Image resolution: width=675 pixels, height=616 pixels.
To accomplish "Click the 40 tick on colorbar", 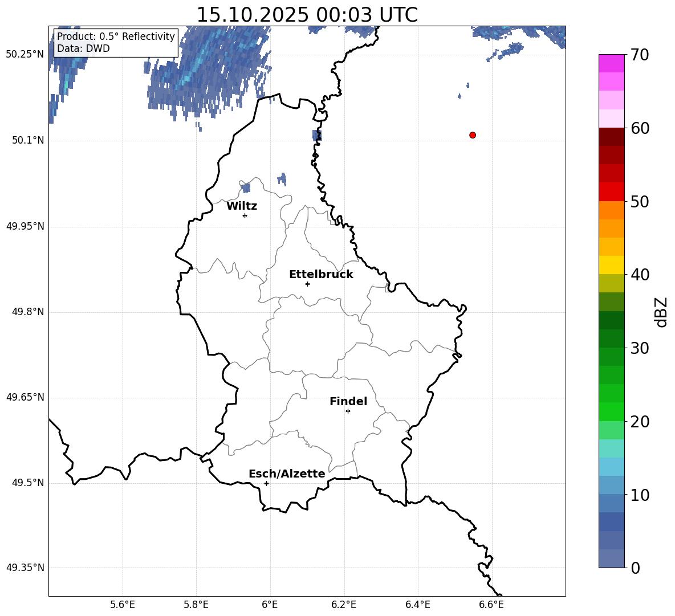I will point(640,275).
